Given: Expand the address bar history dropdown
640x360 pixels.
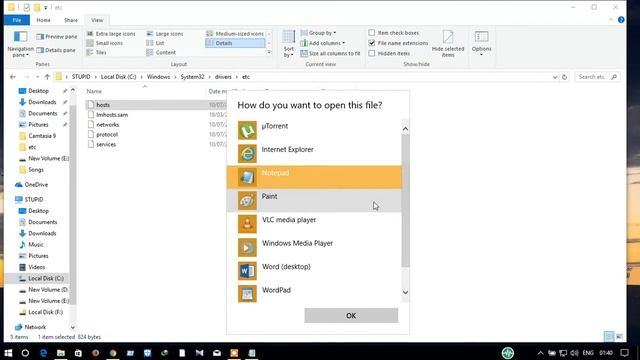Looking at the screenshot, I should (x=555, y=77).
